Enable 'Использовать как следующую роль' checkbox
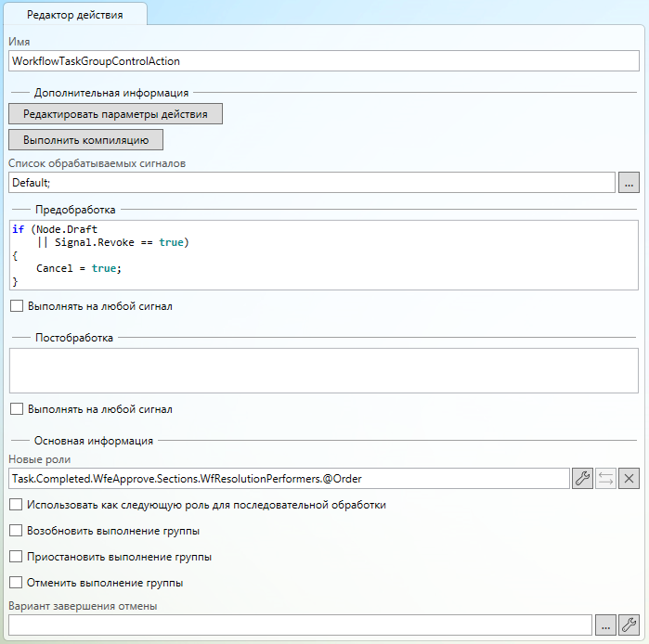The image size is (649, 644). tap(16, 505)
